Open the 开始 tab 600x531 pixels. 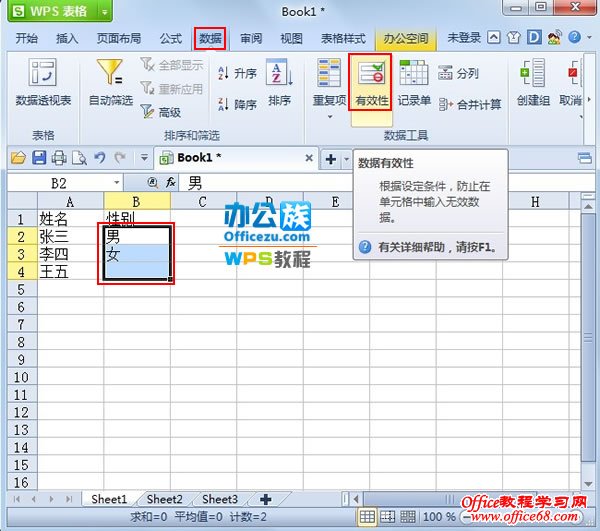coord(26,38)
